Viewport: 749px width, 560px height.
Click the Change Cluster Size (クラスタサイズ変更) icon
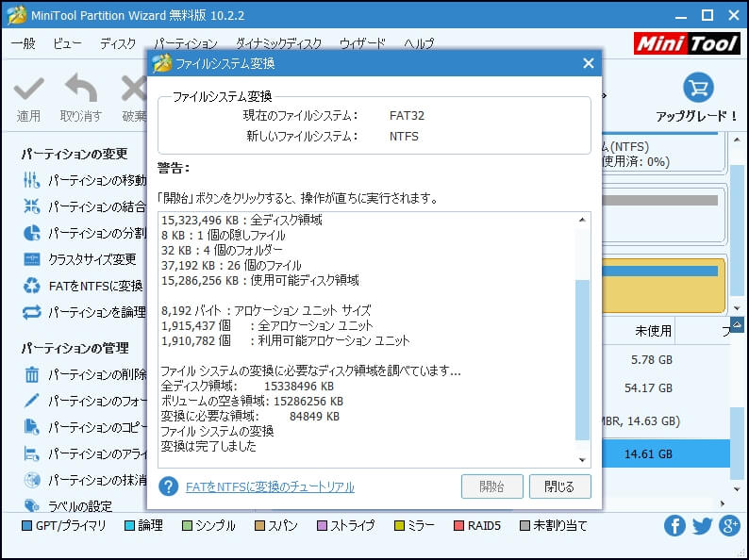coord(31,259)
